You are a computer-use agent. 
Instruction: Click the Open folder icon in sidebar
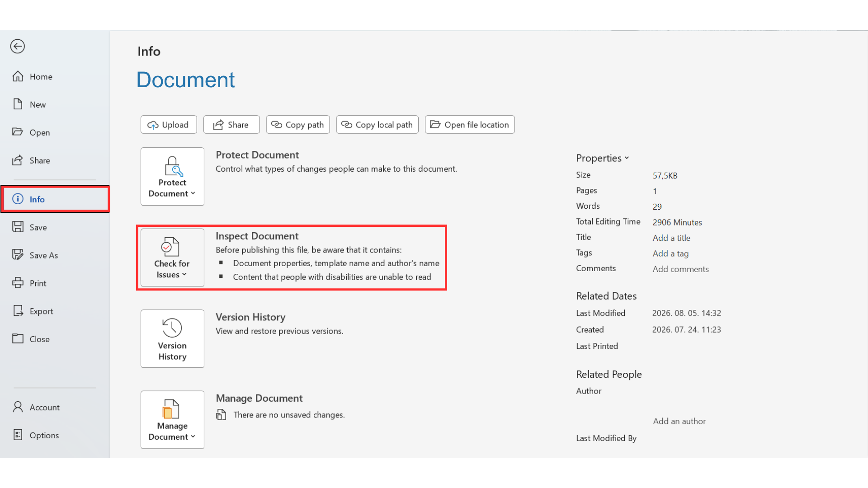[x=18, y=132]
